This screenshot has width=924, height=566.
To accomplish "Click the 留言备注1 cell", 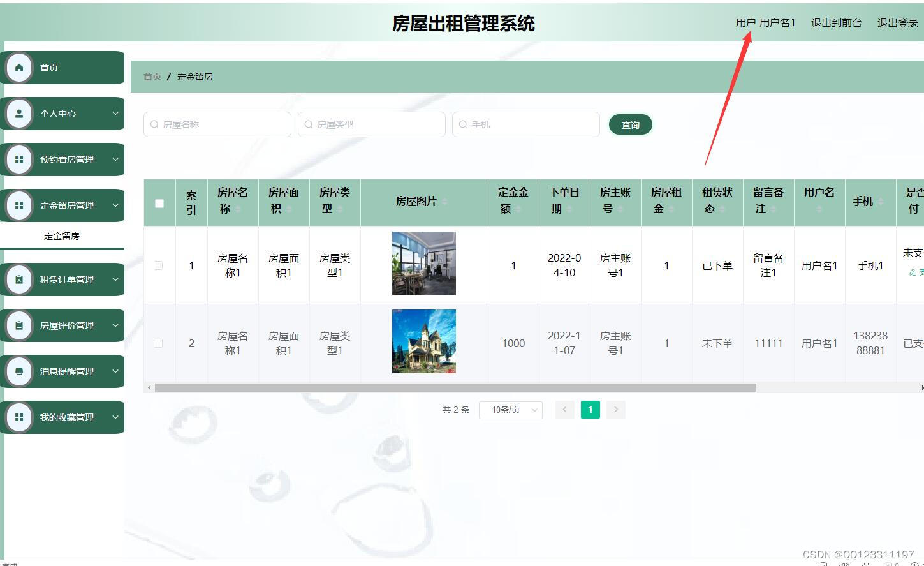I will pyautogui.click(x=768, y=265).
